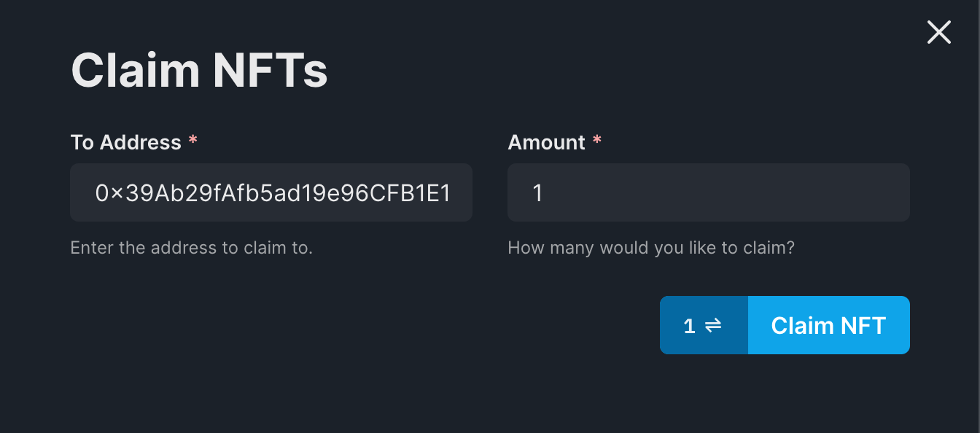Viewport: 980px width, 433px height.
Task: Click the word "NFT" on the Claim button
Action: [860, 325]
